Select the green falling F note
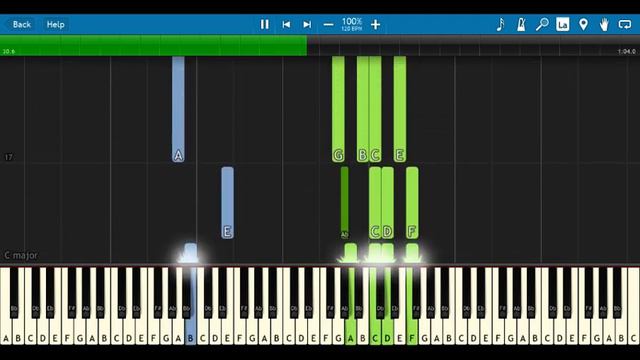The image size is (640, 360). point(412,203)
